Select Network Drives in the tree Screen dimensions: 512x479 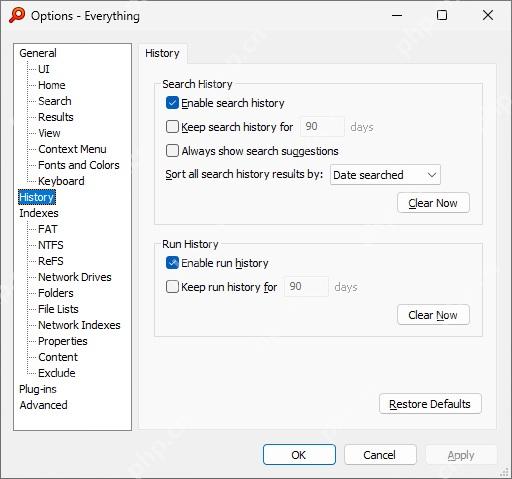[75, 277]
